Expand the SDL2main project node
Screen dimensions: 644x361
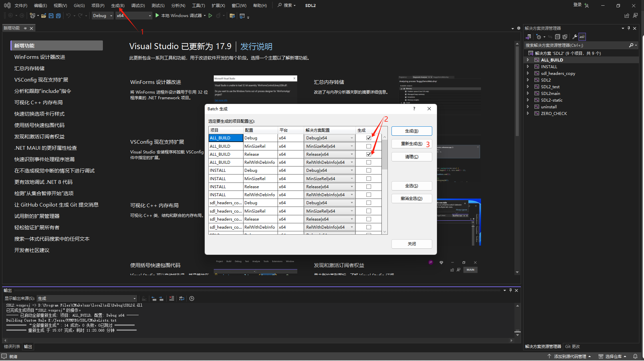[x=528, y=94]
